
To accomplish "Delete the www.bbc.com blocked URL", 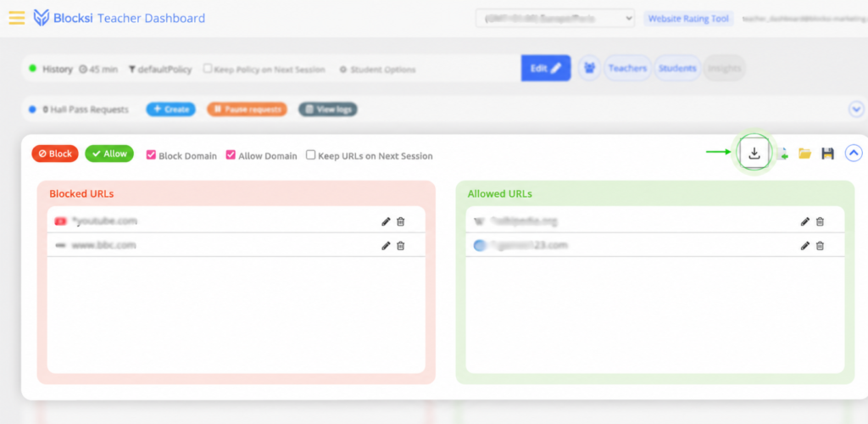I will click(401, 246).
